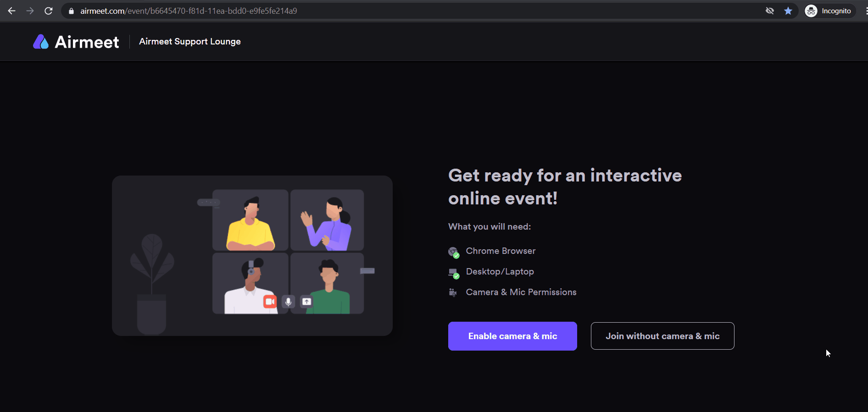
Task: Reload the page with the refresh icon
Action: tap(48, 11)
